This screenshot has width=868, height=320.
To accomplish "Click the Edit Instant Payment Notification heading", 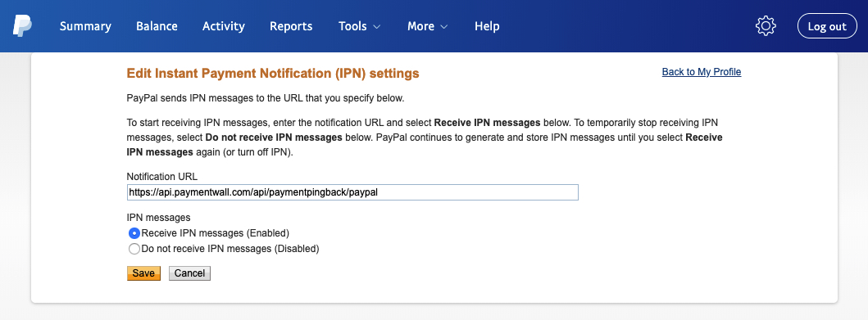I will tap(273, 73).
